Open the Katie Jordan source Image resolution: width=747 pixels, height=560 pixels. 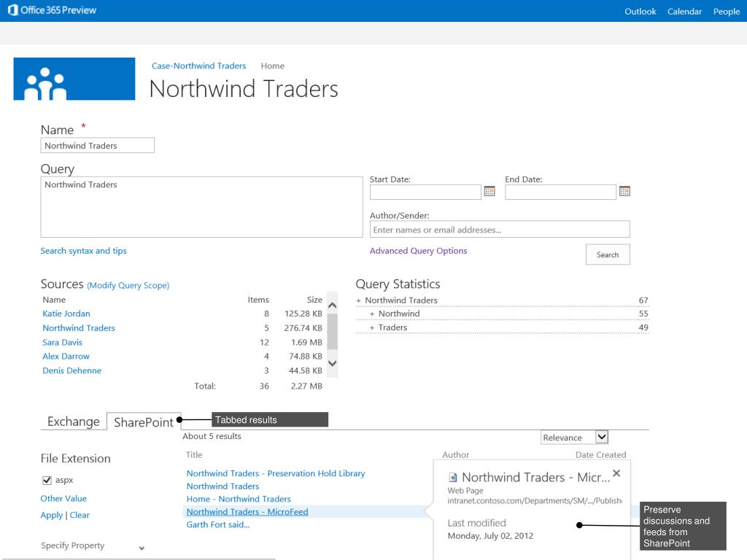pos(66,314)
